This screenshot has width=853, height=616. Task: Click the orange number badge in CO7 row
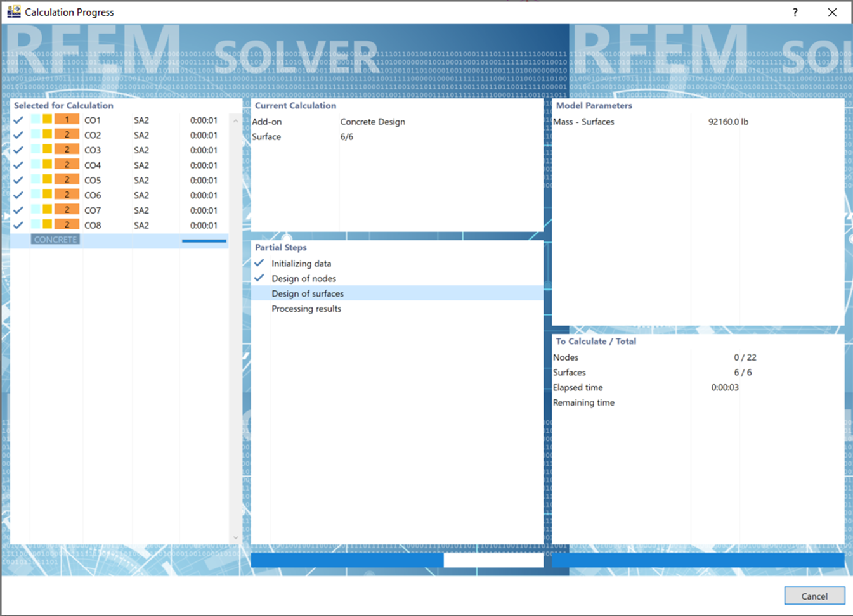[67, 210]
